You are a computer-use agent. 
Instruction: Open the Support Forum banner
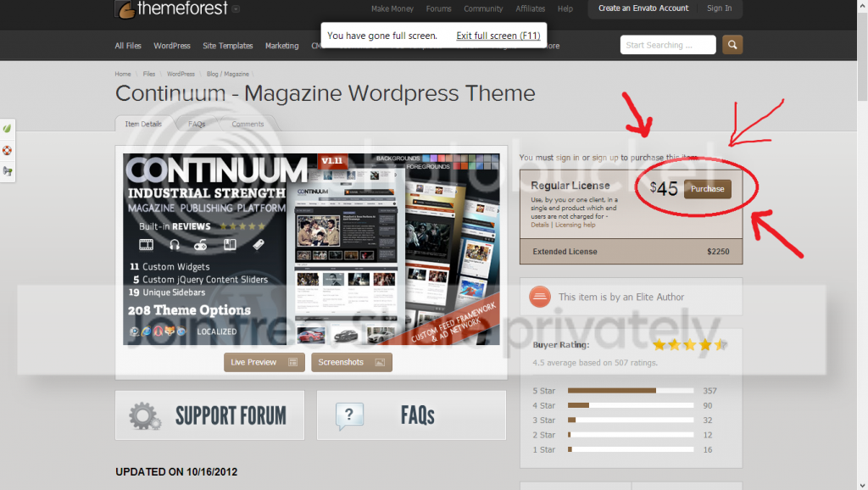point(210,415)
